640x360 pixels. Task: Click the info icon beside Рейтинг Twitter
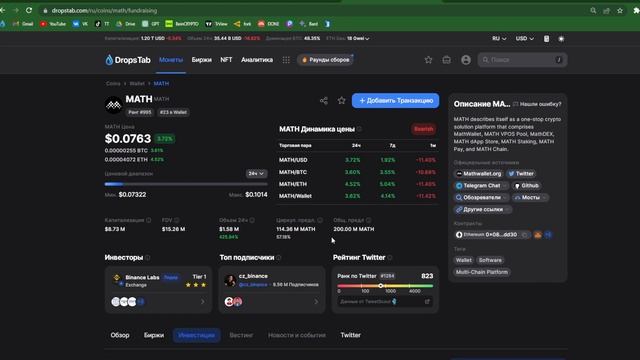[x=390, y=258]
